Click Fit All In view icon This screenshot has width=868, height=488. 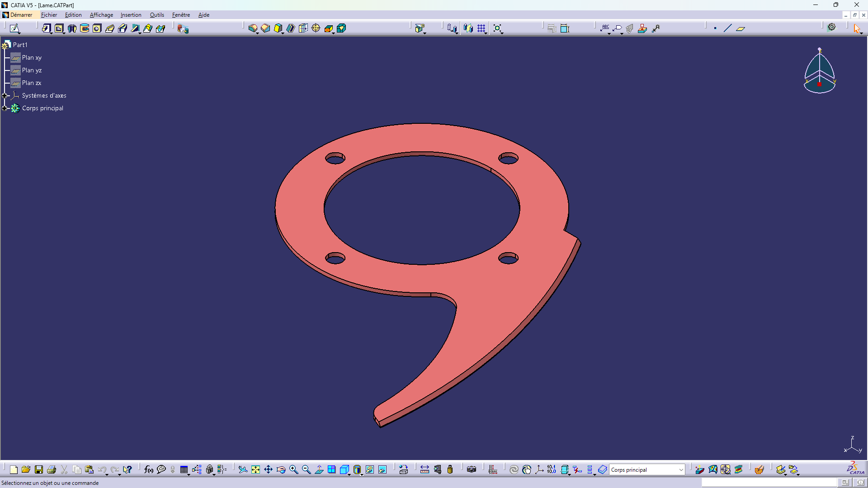click(x=255, y=470)
